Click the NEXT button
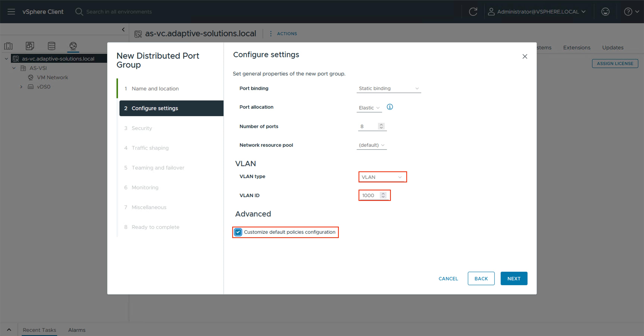The width and height of the screenshot is (644, 336). click(514, 278)
